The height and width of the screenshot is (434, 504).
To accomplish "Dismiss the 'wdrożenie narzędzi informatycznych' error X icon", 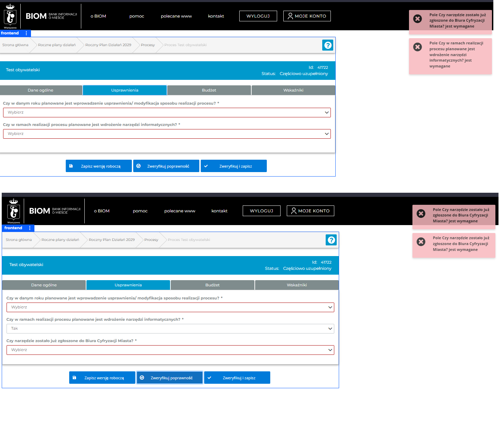I will [x=418, y=47].
